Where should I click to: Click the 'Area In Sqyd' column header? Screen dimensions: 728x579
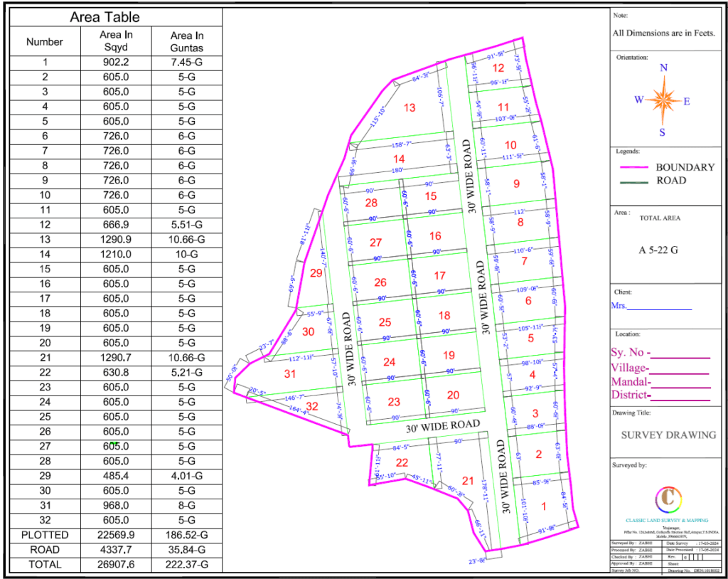(117, 41)
